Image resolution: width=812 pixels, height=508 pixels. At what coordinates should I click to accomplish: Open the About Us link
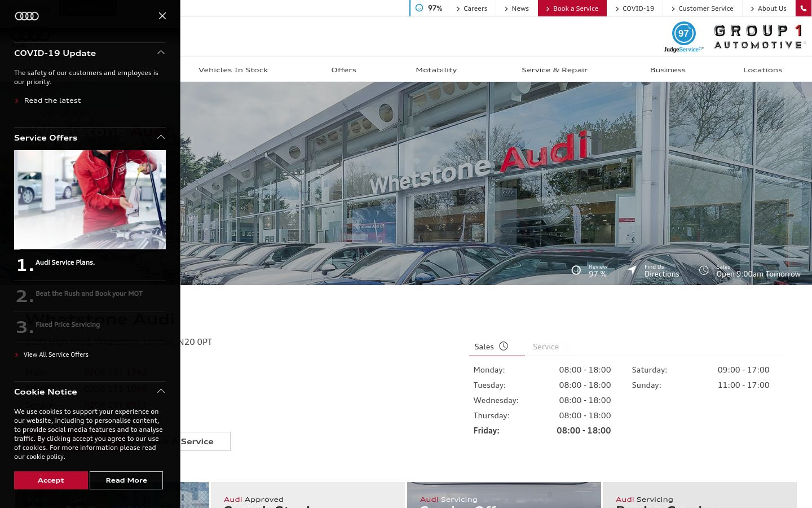click(x=769, y=8)
